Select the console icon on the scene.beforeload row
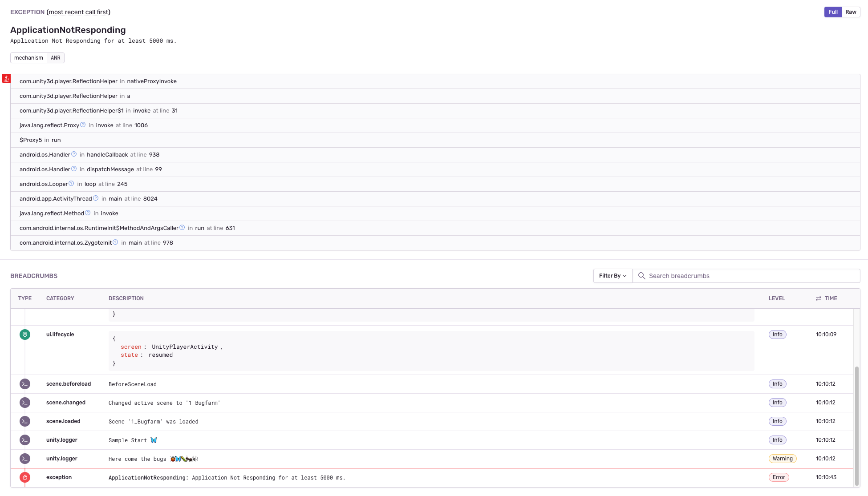 point(25,384)
